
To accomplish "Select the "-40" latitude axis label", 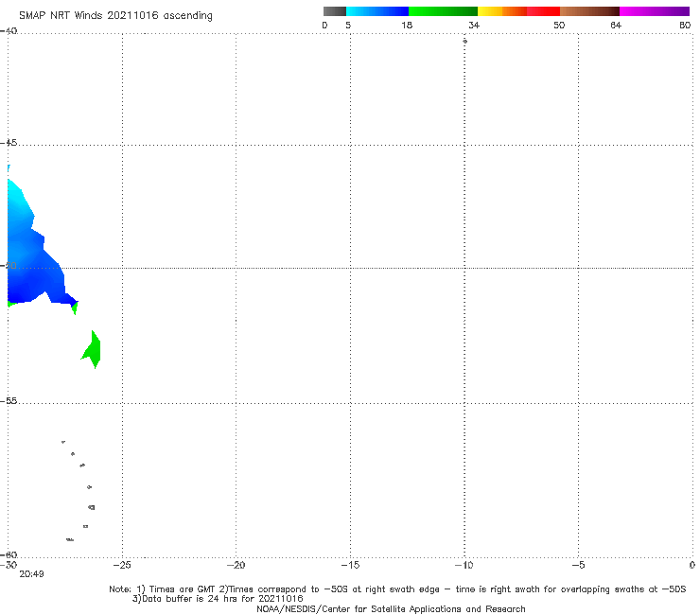I will point(9,31).
